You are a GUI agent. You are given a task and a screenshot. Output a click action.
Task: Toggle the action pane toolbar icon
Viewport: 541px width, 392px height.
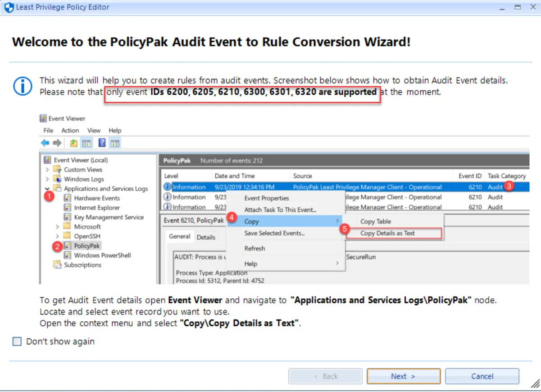coord(114,142)
